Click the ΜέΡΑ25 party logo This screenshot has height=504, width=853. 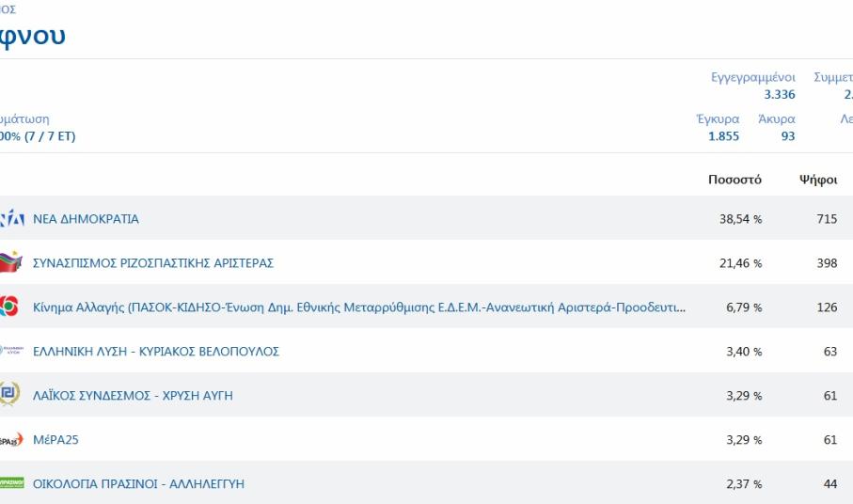pyautogui.click(x=10, y=440)
